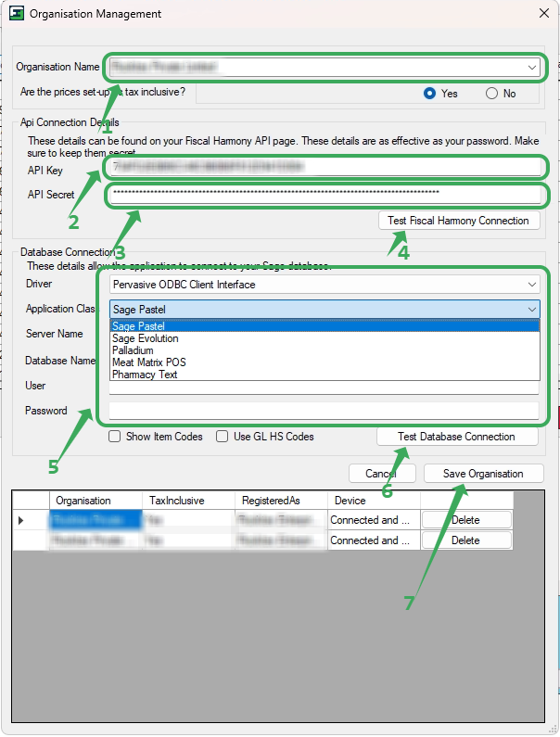
Task: Open the Organisation Name dropdown
Action: pyautogui.click(x=532, y=68)
